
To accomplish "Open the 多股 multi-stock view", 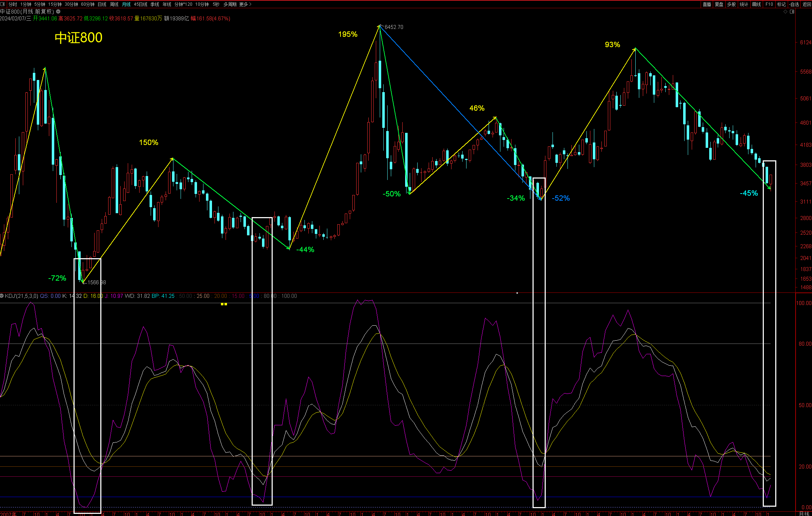I will (731, 4).
